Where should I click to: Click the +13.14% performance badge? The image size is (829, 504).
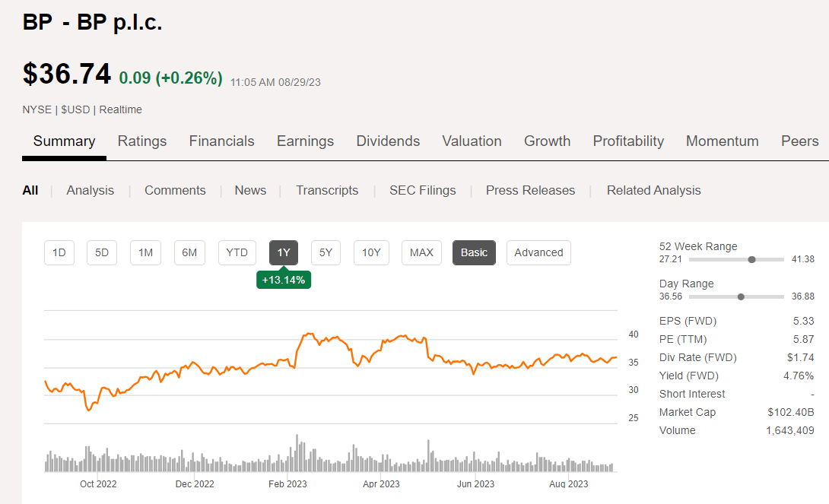284,280
